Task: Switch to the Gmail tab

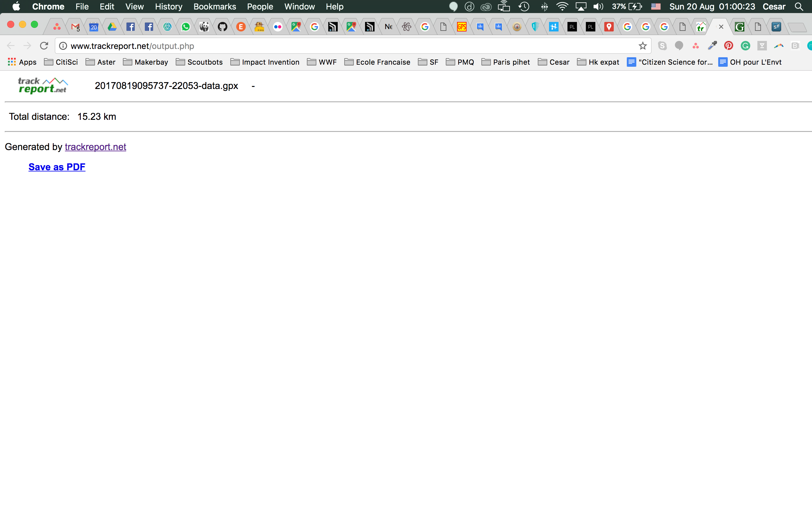Action: point(75,26)
